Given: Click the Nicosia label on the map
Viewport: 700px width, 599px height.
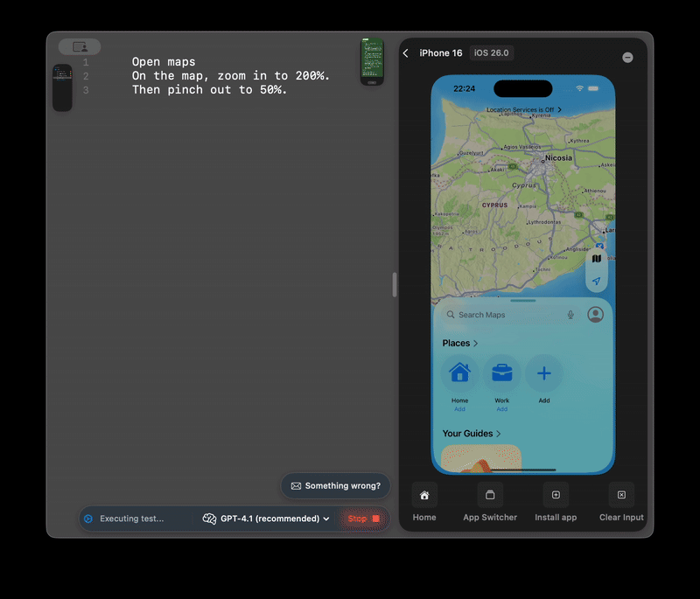Looking at the screenshot, I should pos(558,158).
